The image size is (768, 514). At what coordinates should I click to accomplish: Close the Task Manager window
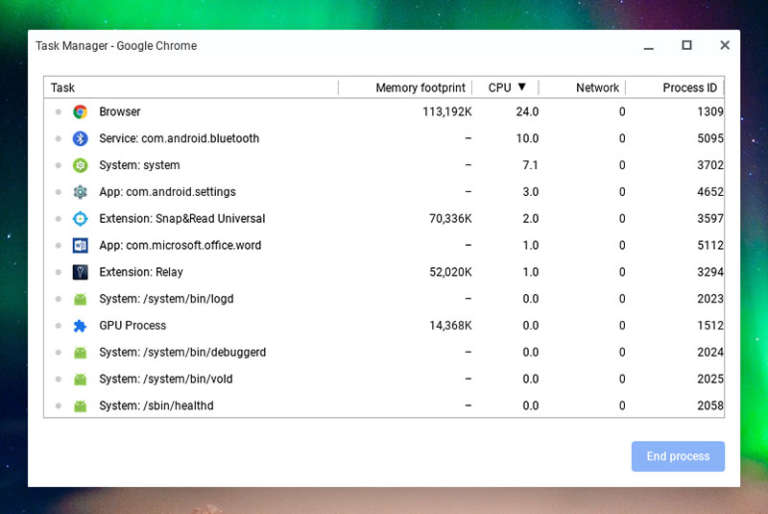click(725, 45)
